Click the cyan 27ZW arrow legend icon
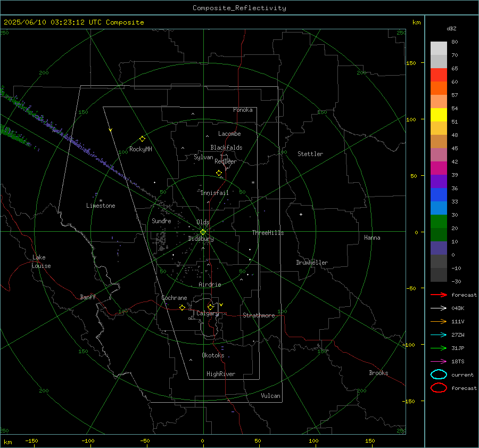This screenshot has width=479, height=448. click(439, 335)
